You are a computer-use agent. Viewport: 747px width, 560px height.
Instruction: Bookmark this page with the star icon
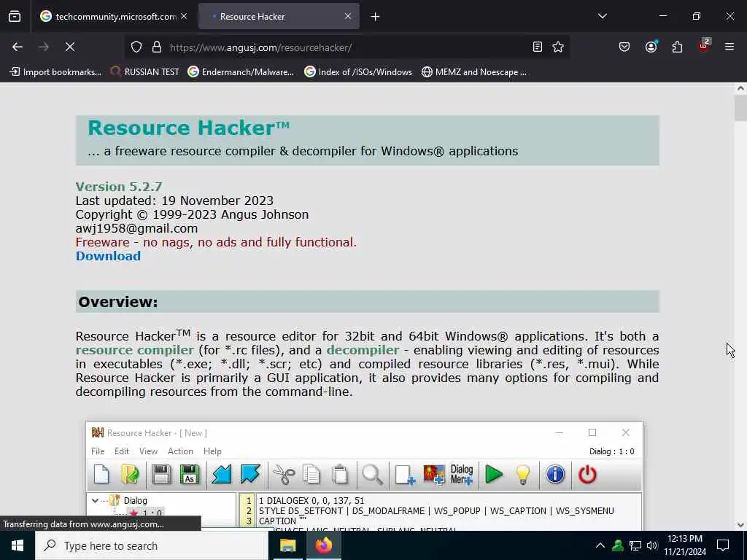[558, 47]
